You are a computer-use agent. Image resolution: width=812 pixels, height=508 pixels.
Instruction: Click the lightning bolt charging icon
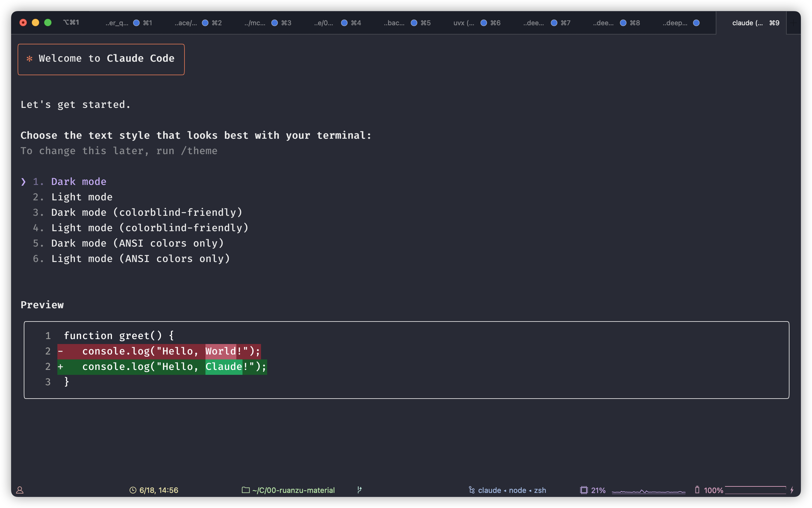(x=792, y=490)
